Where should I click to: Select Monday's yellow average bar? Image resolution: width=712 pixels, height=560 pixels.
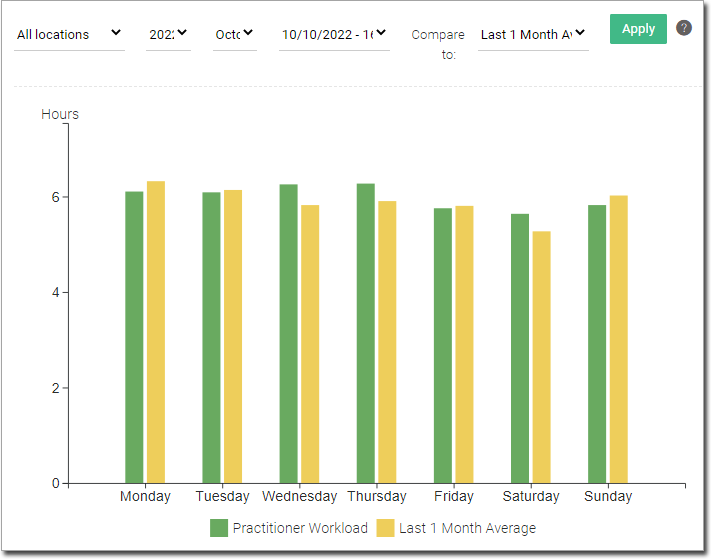(x=156, y=332)
